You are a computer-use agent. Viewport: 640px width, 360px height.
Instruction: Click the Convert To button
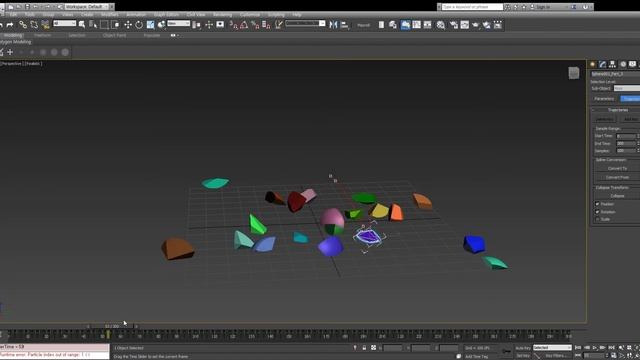(x=617, y=168)
